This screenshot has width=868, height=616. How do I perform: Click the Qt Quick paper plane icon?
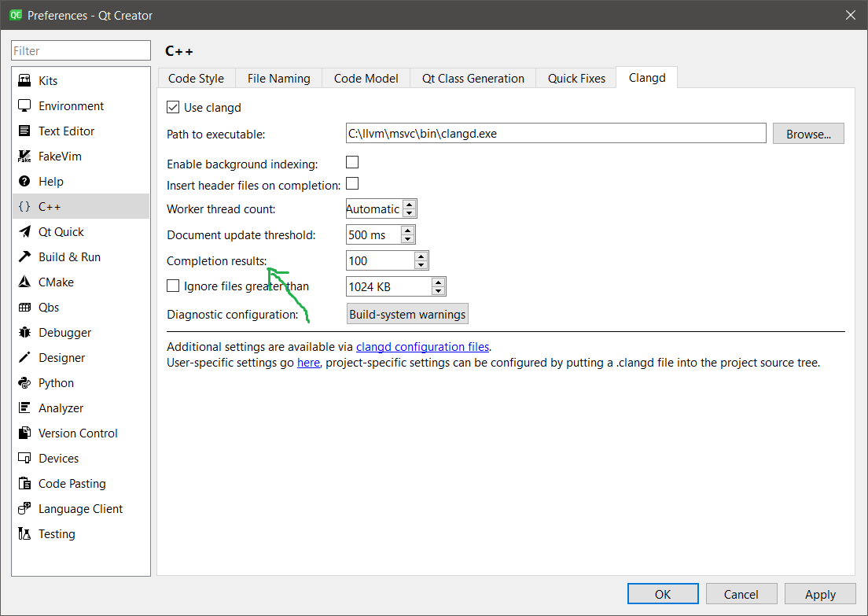tap(24, 232)
